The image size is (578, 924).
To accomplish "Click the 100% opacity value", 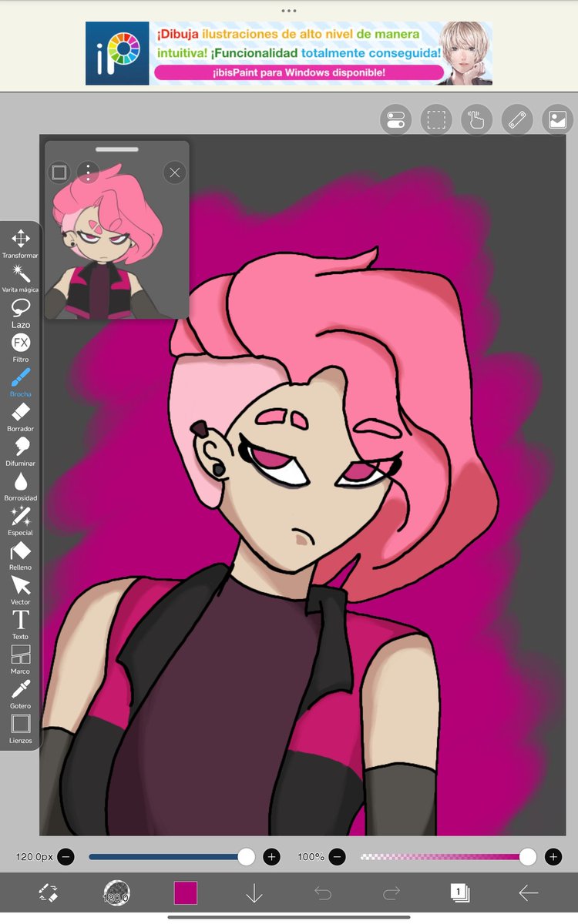I will [311, 856].
